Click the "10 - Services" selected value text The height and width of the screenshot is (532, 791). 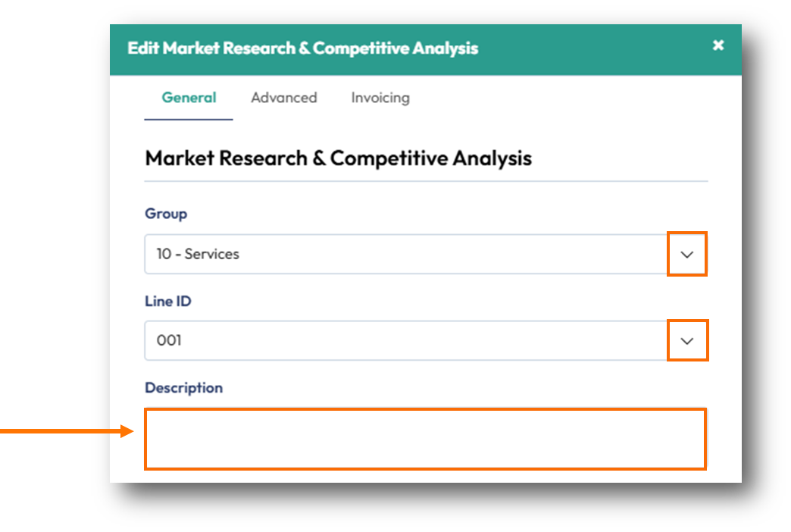pyautogui.click(x=198, y=255)
